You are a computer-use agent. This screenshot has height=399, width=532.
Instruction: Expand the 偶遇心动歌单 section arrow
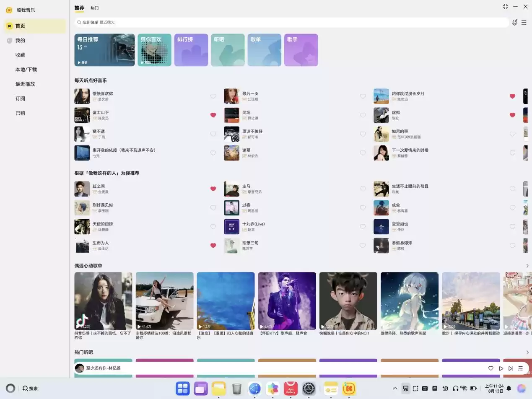[x=527, y=265]
